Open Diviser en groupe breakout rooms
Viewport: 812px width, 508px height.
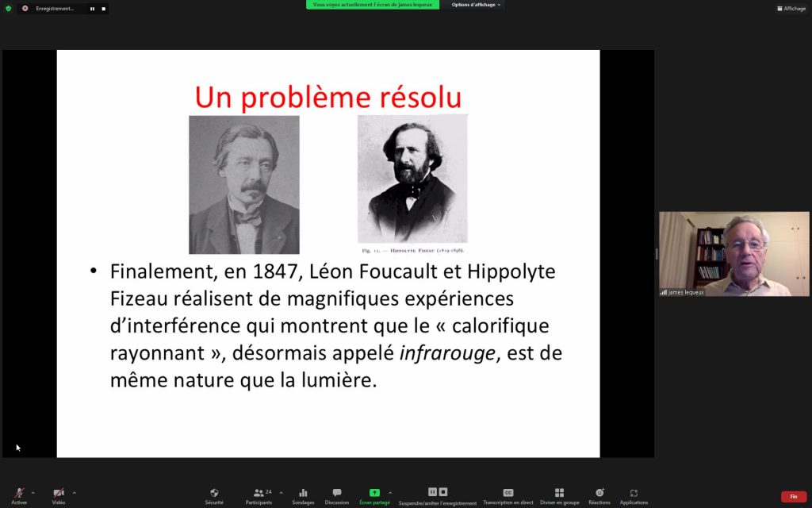point(559,495)
